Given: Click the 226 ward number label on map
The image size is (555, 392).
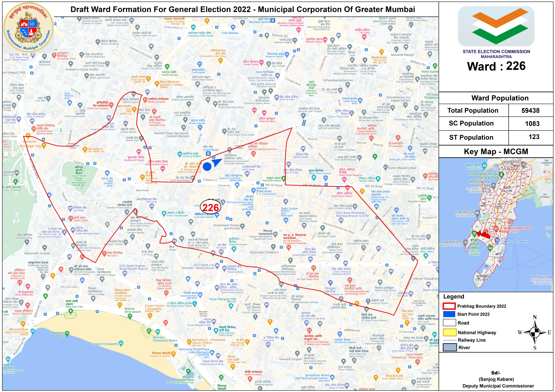Looking at the screenshot, I should tap(211, 208).
